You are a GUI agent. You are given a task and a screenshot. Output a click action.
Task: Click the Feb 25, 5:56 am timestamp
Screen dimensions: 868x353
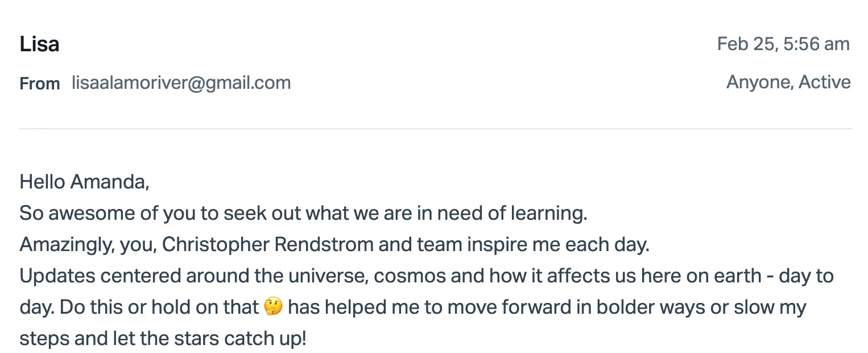click(783, 44)
